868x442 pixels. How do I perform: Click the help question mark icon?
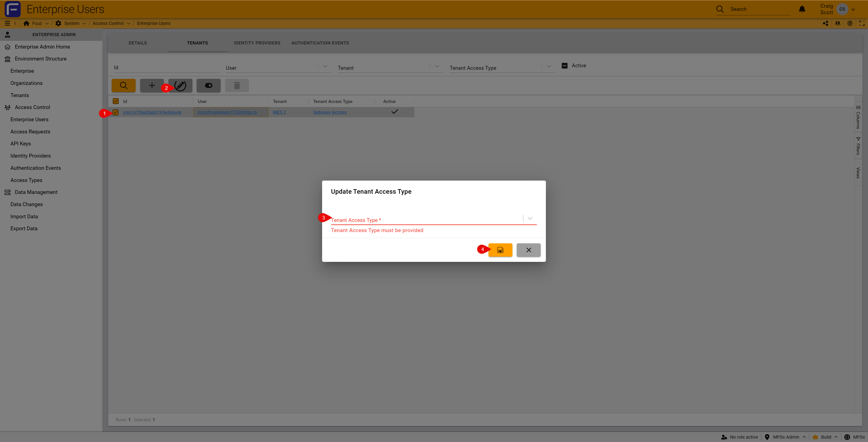click(x=850, y=23)
